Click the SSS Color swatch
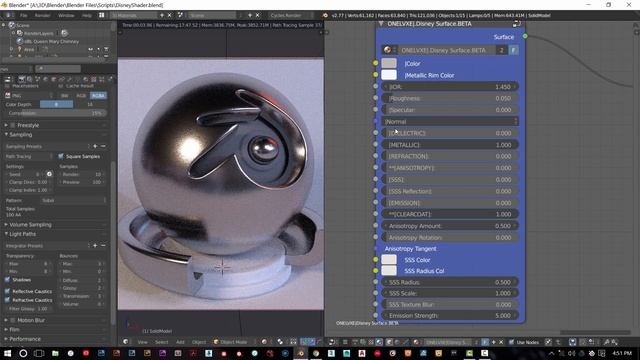Viewport: 640px width, 360px height. (389, 260)
